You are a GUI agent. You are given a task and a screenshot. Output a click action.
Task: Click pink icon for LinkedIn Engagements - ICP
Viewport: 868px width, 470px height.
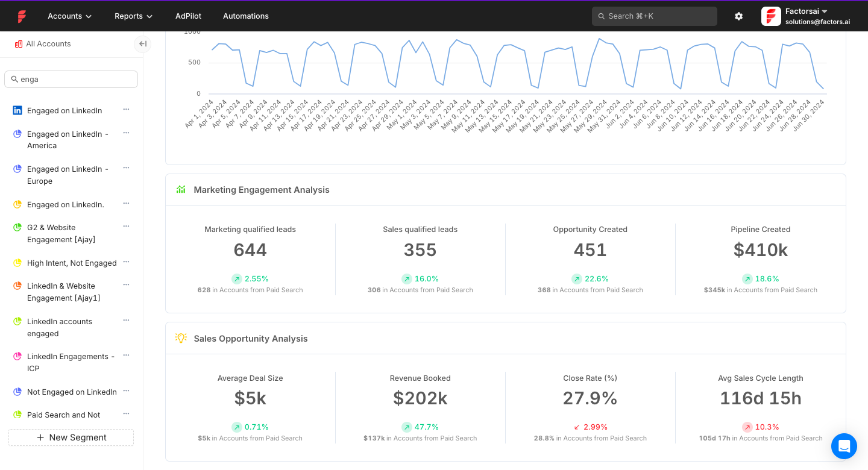point(17,357)
